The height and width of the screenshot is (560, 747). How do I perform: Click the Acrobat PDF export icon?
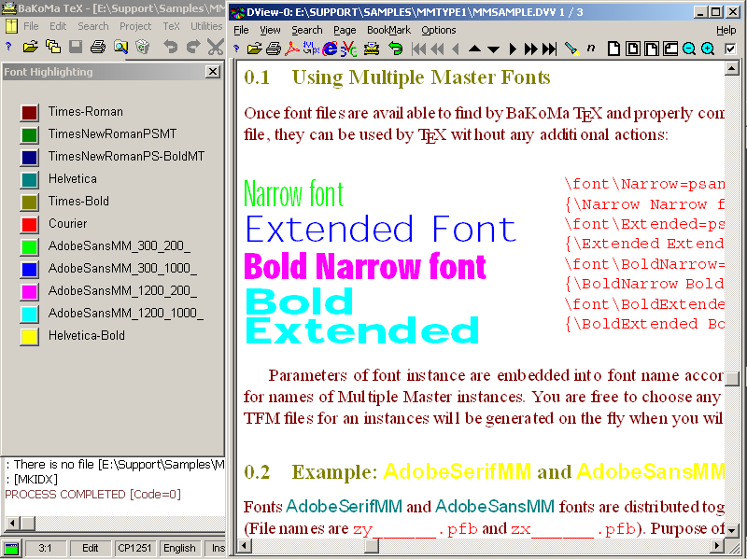293,49
